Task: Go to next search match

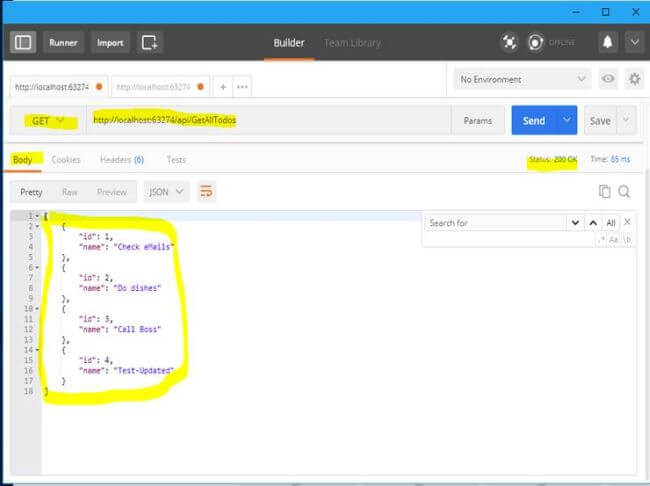Action: 575,223
